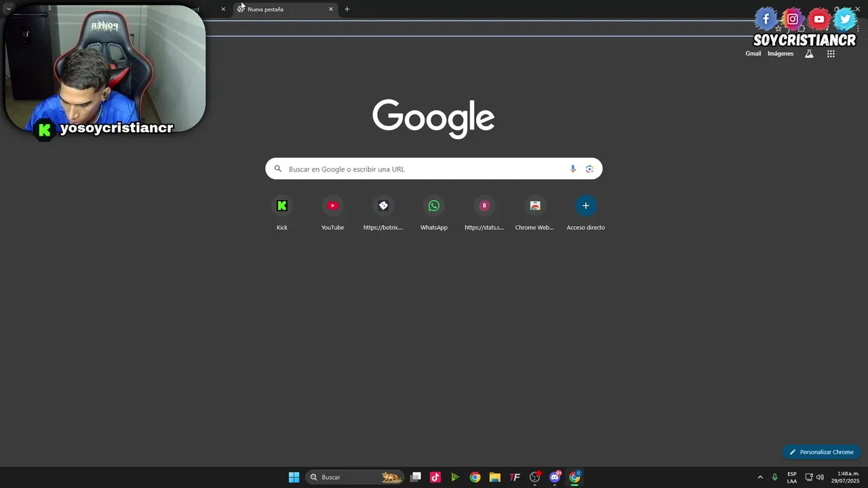The height and width of the screenshot is (488, 868).
Task: Expand hidden system tray icons
Action: tap(760, 477)
